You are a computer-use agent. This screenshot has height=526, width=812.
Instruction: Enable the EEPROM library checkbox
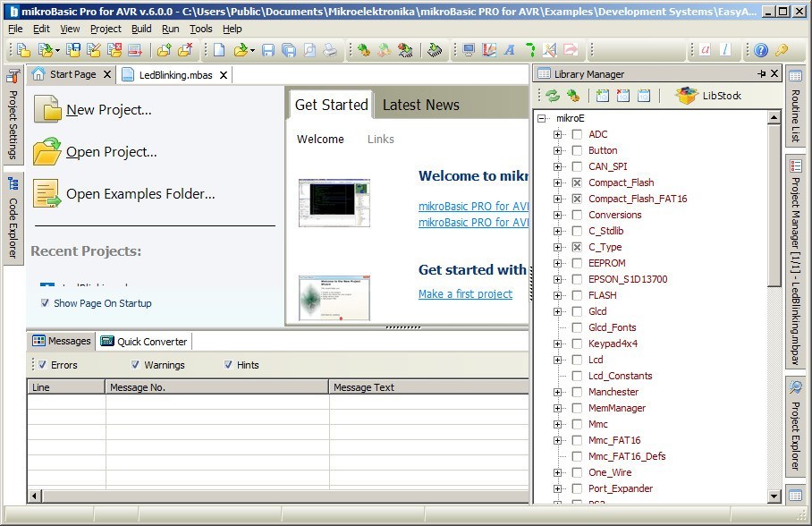click(x=577, y=263)
